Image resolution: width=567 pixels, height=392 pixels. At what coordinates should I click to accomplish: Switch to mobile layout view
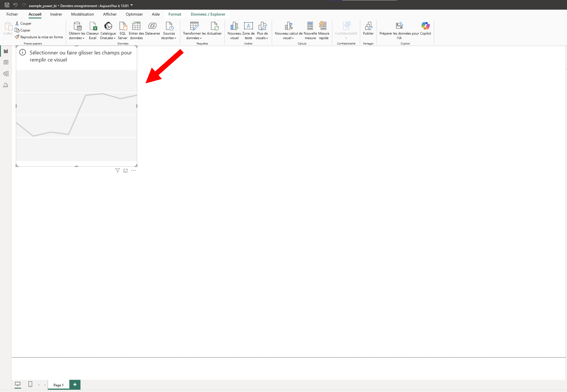[30, 384]
